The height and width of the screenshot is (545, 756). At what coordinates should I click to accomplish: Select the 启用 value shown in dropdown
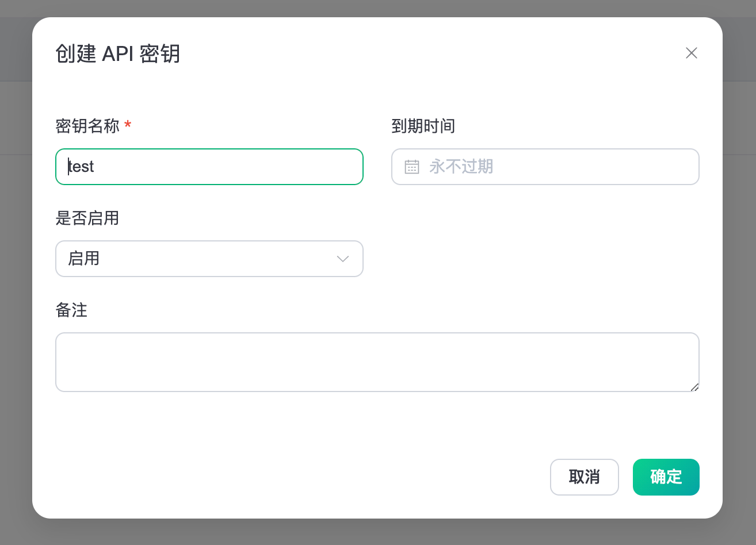click(x=84, y=259)
